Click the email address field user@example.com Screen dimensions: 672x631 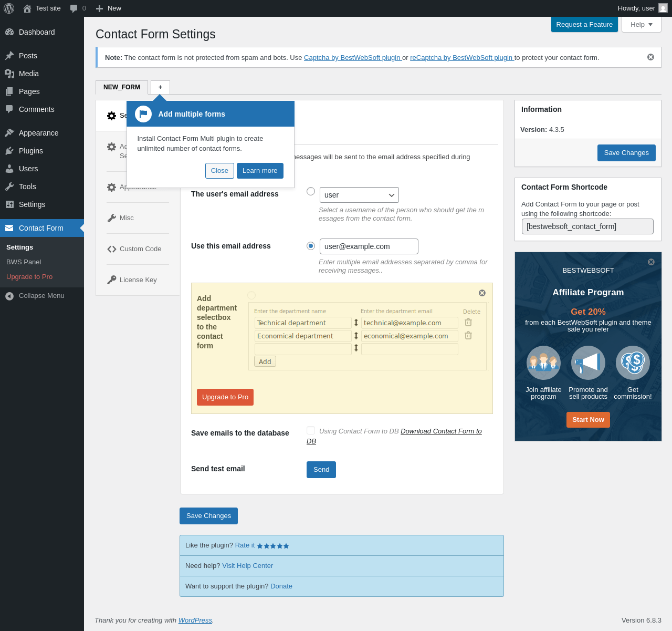[369, 246]
